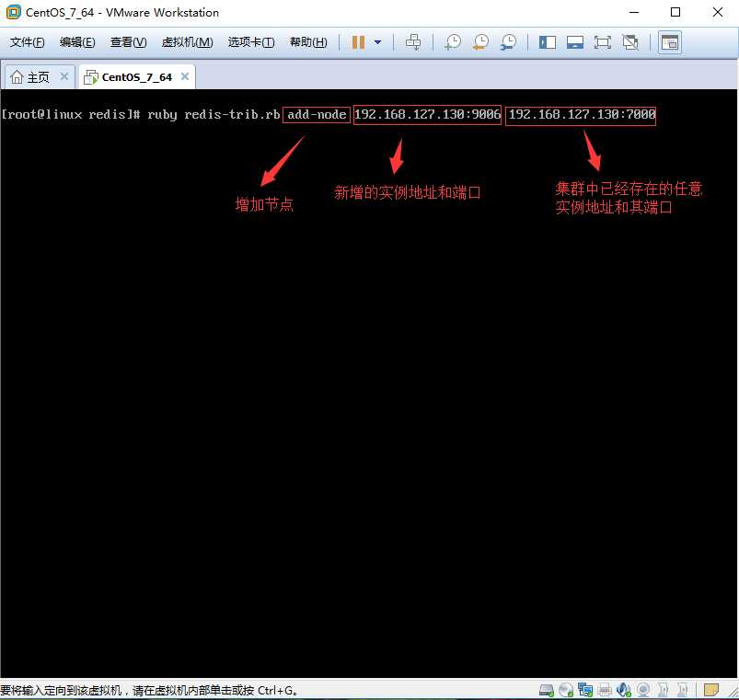Click the VMware Workstation title bar icon
The width and height of the screenshot is (739, 700).
coord(13,12)
